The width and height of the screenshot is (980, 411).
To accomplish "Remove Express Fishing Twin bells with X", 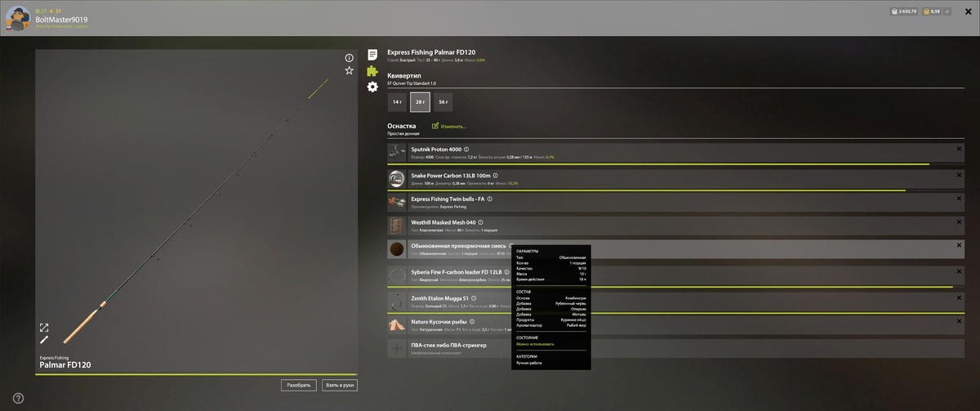I will pos(959,198).
